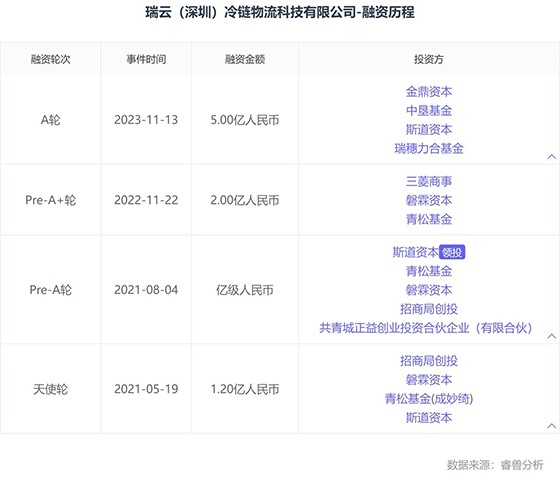The image size is (560, 480).
Task: Click the 融资金额 column header
Action: point(245,59)
